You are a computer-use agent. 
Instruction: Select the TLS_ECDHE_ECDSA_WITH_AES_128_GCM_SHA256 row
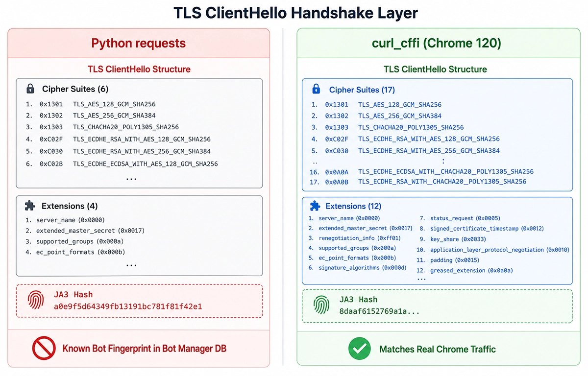pyautogui.click(x=122, y=164)
